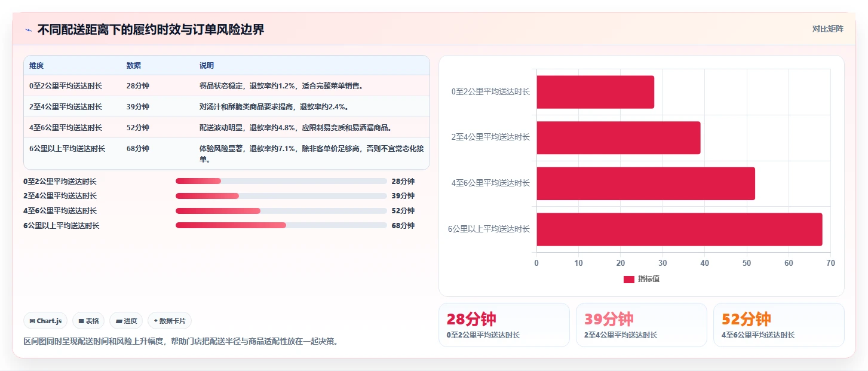Open the 39分钟 data card
The height and width of the screenshot is (371, 868).
pos(642,325)
